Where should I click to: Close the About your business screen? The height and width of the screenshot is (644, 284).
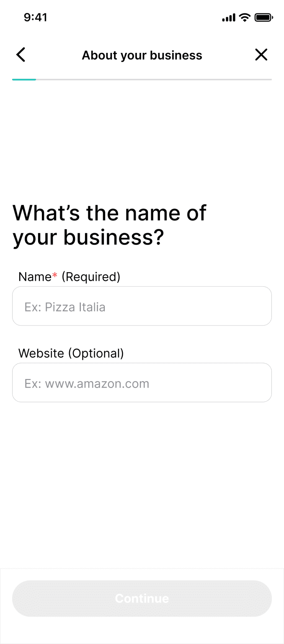pyautogui.click(x=261, y=55)
